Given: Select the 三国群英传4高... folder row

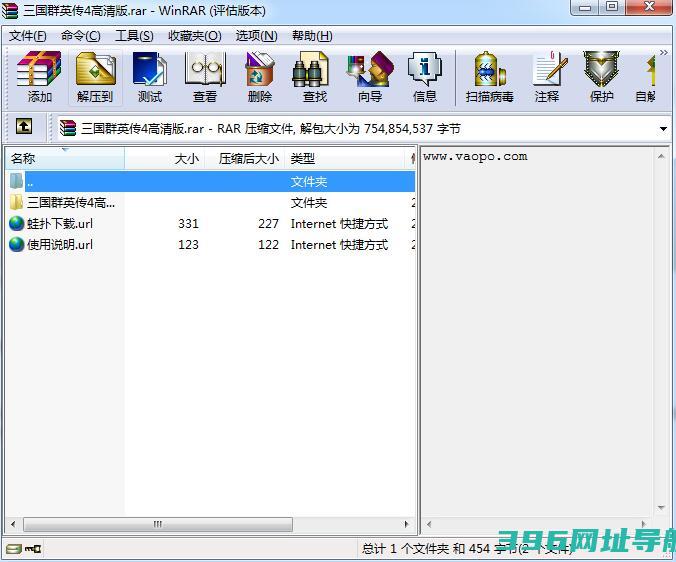Looking at the screenshot, I should click(x=211, y=202).
